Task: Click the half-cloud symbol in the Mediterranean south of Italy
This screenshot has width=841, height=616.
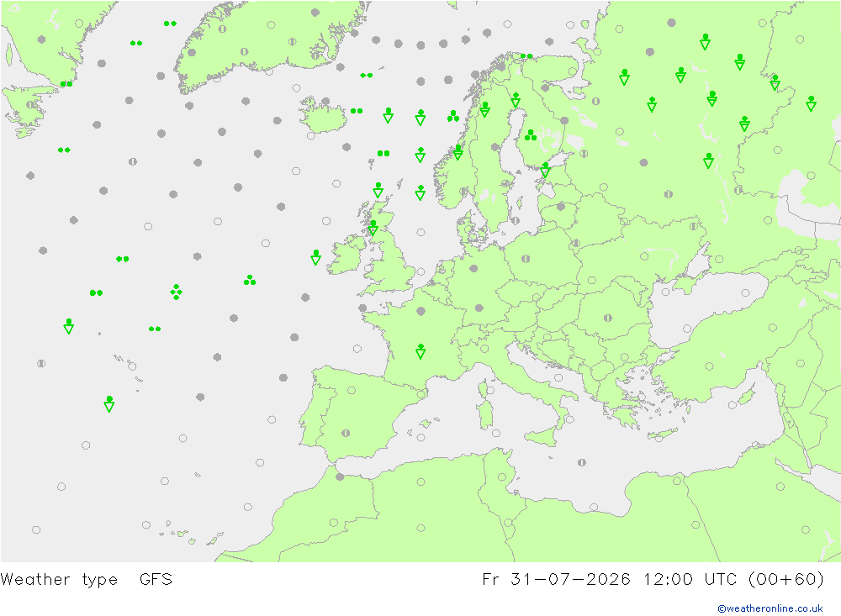Action: click(582, 462)
